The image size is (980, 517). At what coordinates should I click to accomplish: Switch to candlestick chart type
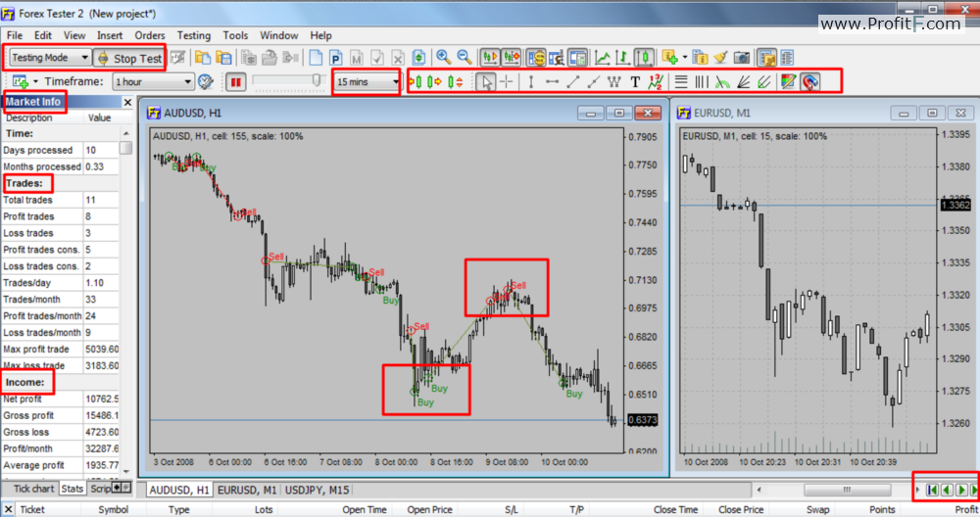pos(644,58)
